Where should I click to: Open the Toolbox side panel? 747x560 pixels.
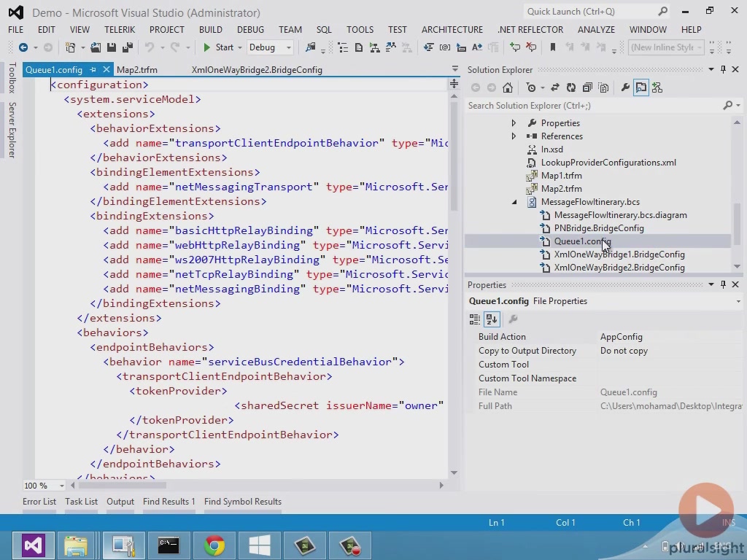coord(12,77)
